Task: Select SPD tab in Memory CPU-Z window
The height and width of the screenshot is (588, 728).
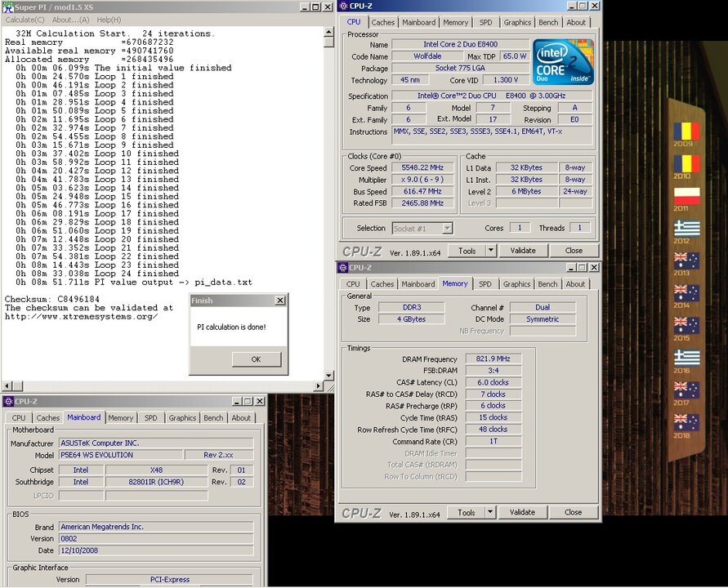Action: click(x=485, y=284)
